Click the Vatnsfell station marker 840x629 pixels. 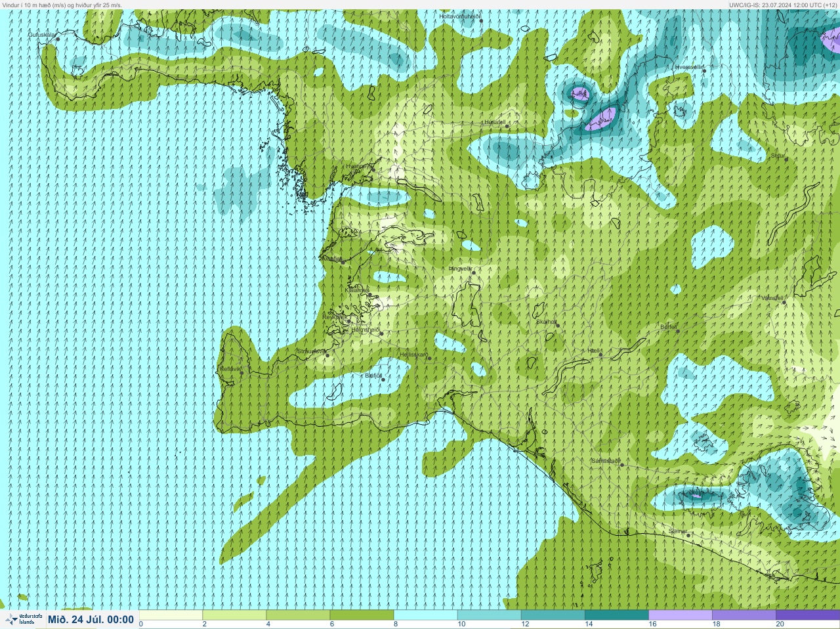click(784, 302)
